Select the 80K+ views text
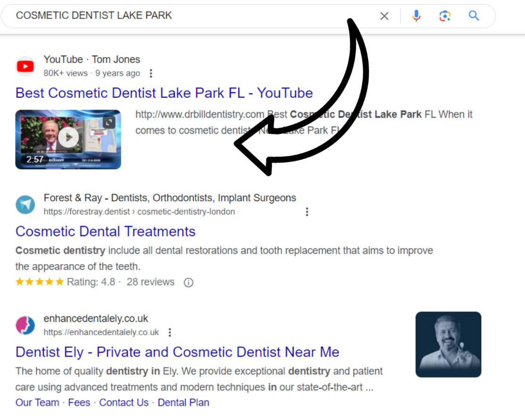This screenshot has height=420, width=525. point(66,74)
